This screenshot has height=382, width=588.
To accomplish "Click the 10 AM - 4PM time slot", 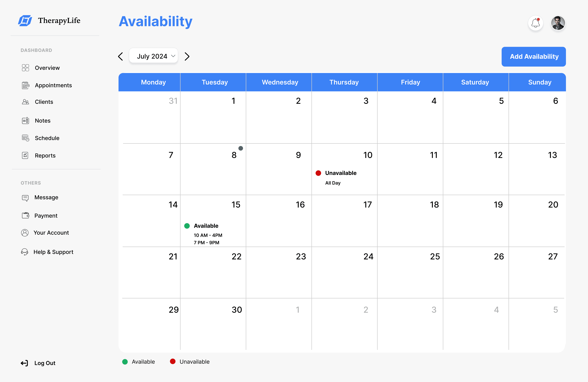I will click(x=208, y=235).
